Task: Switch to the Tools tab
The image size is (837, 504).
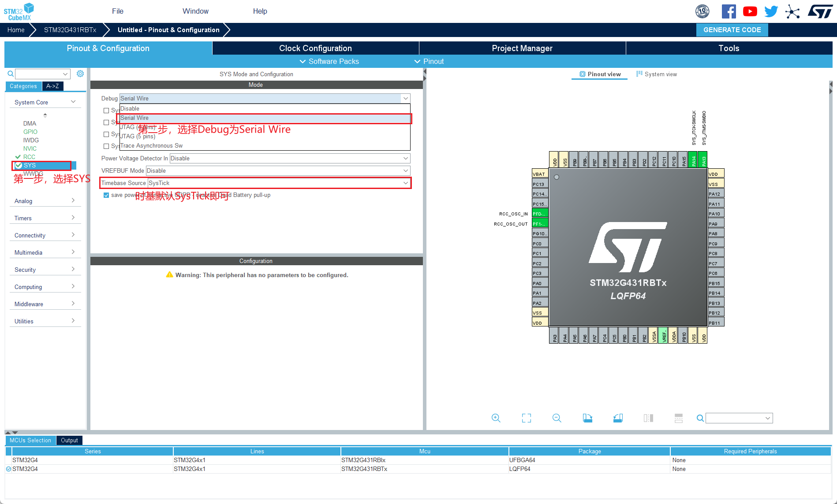Action: point(729,48)
